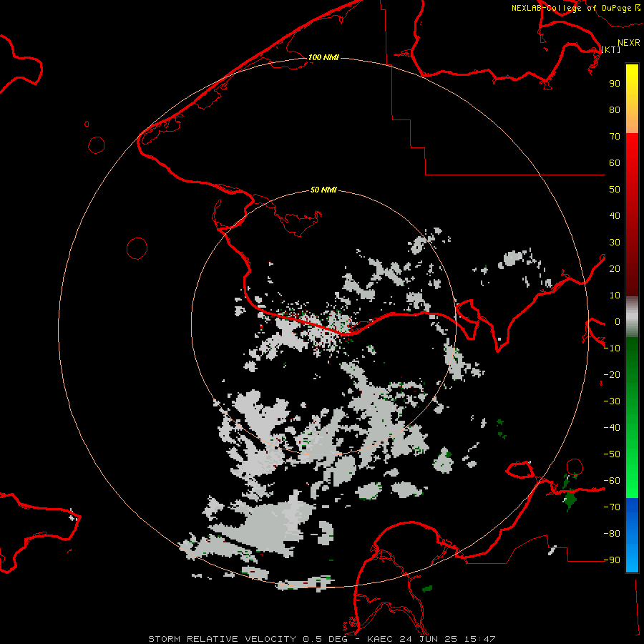Click the positive 10 scale value
Image resolution: width=644 pixels, height=644 pixels.
(615, 296)
